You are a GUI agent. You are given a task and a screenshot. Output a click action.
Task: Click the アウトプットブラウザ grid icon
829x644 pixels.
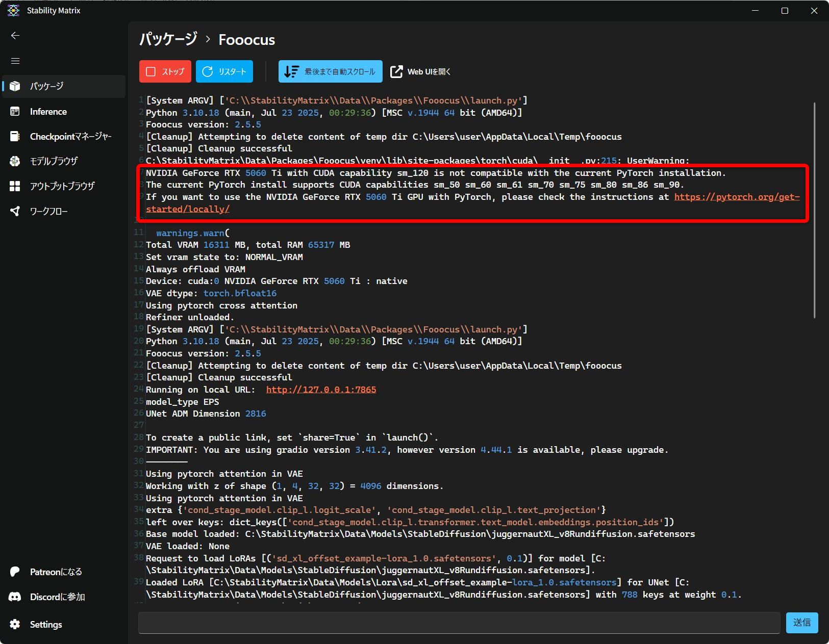pos(15,186)
